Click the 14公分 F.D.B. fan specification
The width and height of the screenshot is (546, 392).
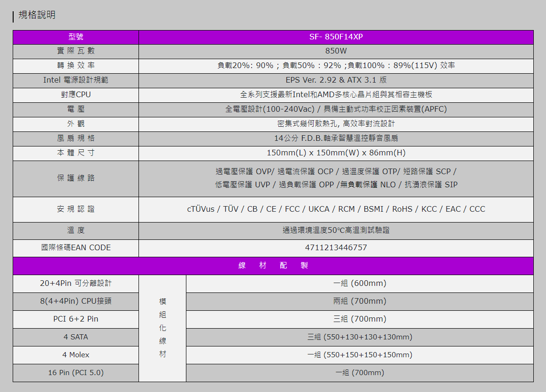pyautogui.click(x=336, y=138)
